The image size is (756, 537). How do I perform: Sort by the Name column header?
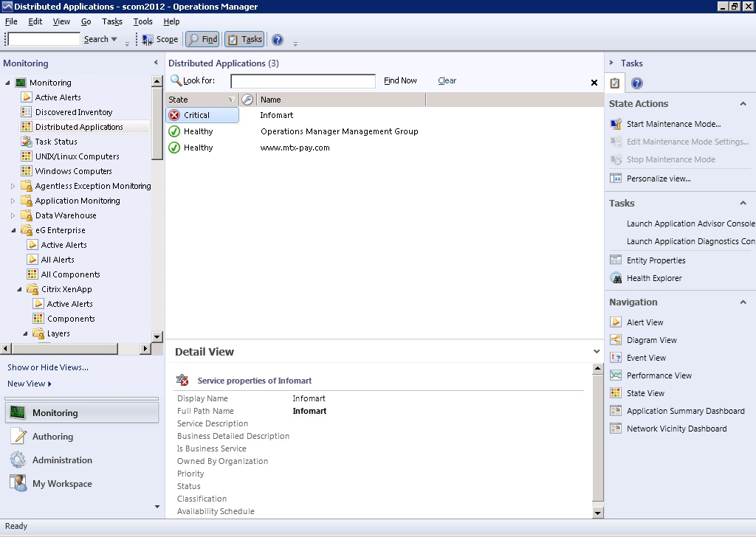341,100
